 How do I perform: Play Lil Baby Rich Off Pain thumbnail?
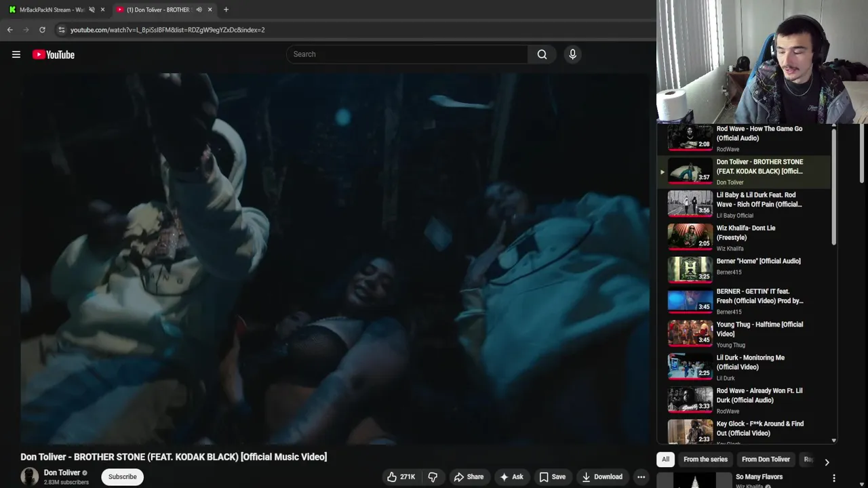tap(690, 204)
